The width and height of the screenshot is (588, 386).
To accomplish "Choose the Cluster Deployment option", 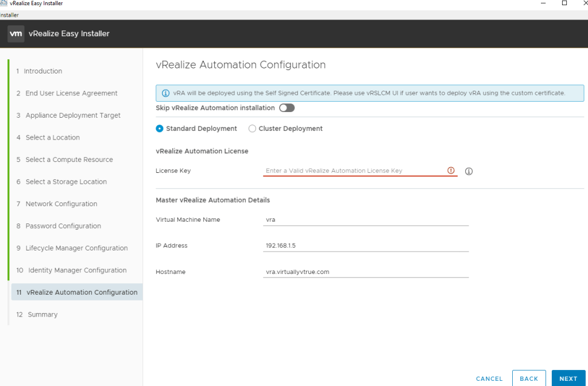I will [252, 129].
